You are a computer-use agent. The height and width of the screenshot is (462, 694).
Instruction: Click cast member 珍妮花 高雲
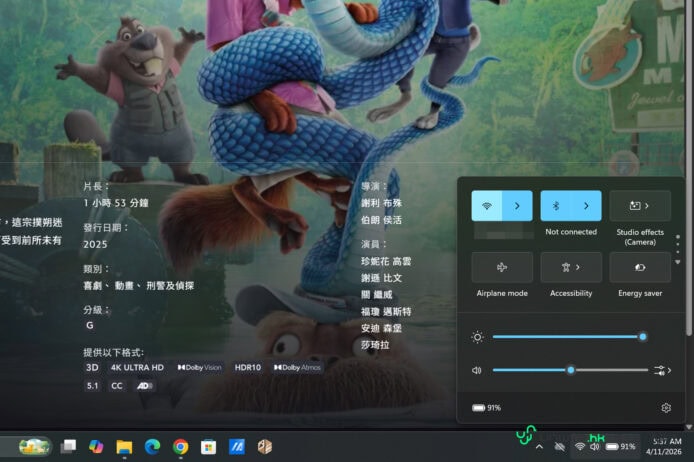tap(386, 261)
